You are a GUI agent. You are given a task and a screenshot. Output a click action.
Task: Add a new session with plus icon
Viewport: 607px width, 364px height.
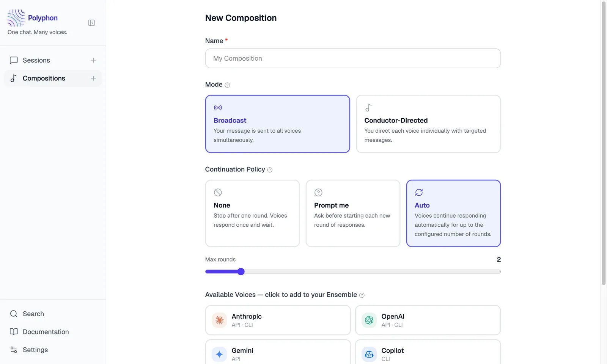pyautogui.click(x=93, y=60)
